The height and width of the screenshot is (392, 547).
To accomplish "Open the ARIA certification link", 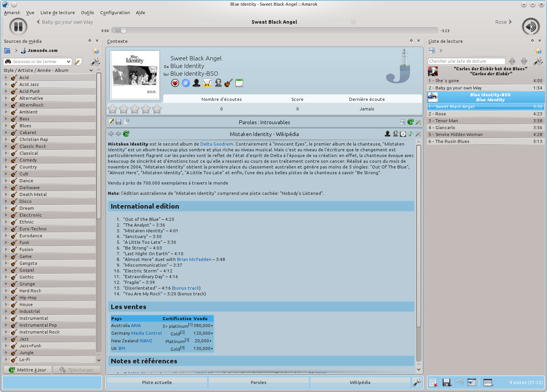I will [x=136, y=326].
